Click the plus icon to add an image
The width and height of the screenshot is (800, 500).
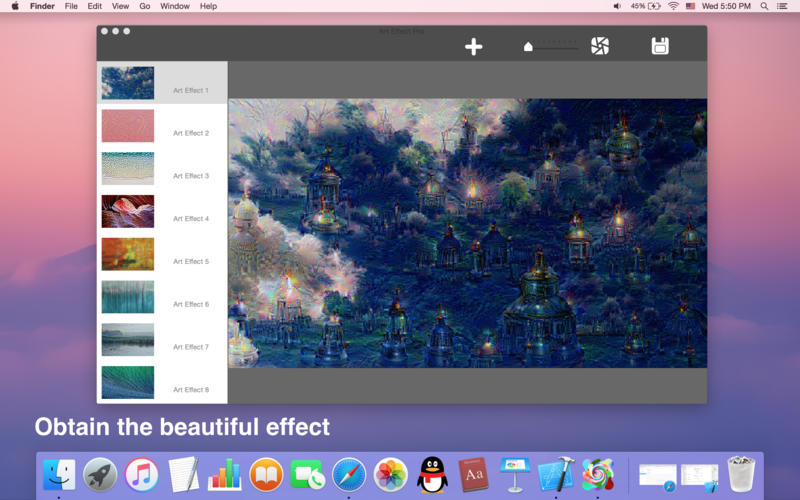coord(474,46)
